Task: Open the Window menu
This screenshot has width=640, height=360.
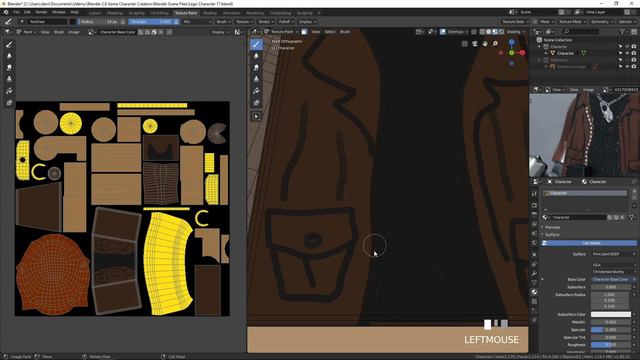Action: [x=59, y=12]
